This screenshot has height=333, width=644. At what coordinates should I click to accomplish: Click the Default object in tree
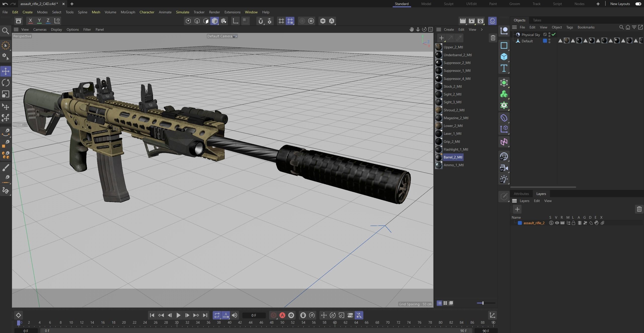click(527, 41)
